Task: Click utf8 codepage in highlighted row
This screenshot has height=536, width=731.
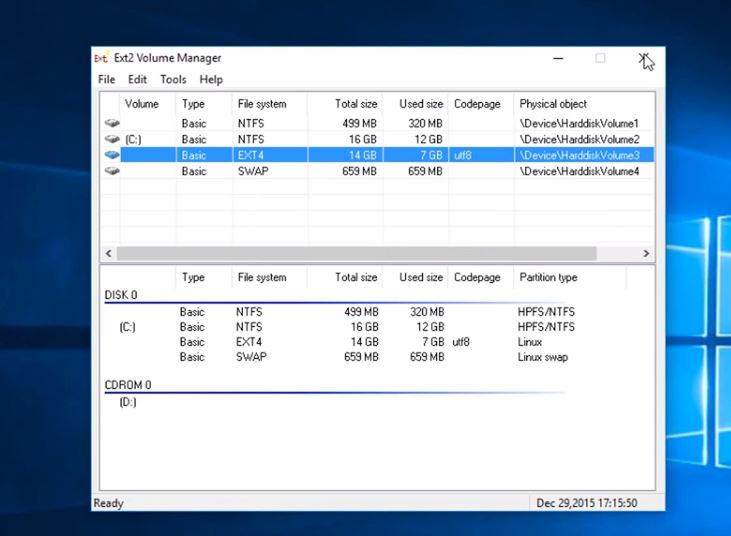Action: click(462, 155)
